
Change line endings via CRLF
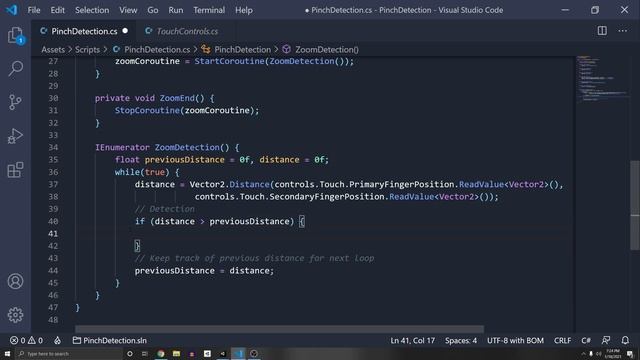[562, 340]
